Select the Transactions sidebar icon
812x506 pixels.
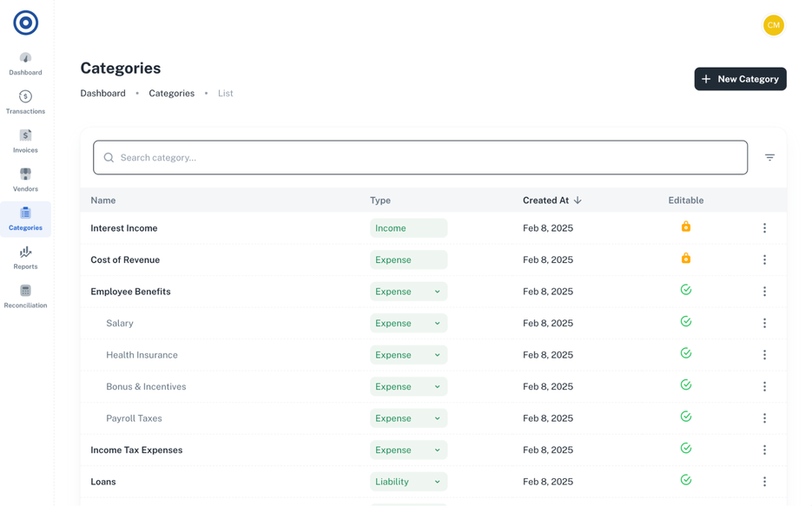click(25, 99)
